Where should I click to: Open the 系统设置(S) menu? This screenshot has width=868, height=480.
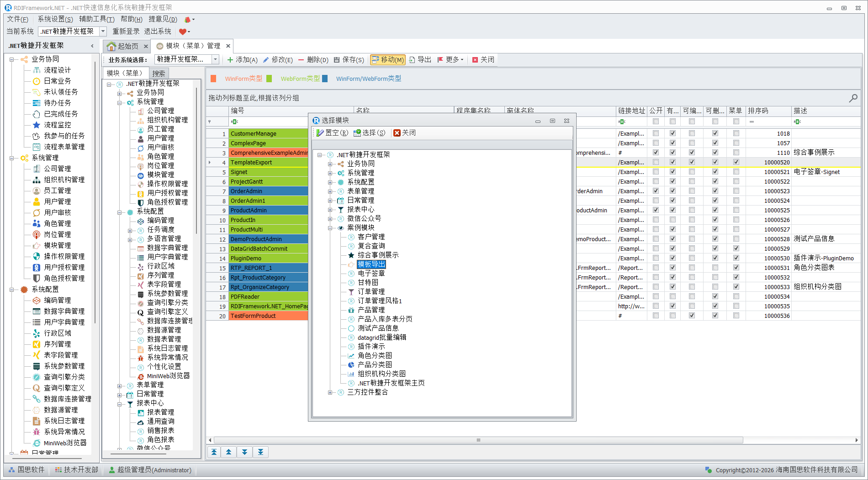pos(55,19)
